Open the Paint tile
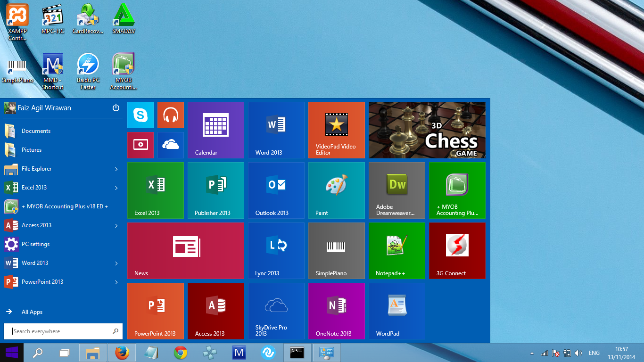Screen dimensions: 644x362 click(337, 190)
